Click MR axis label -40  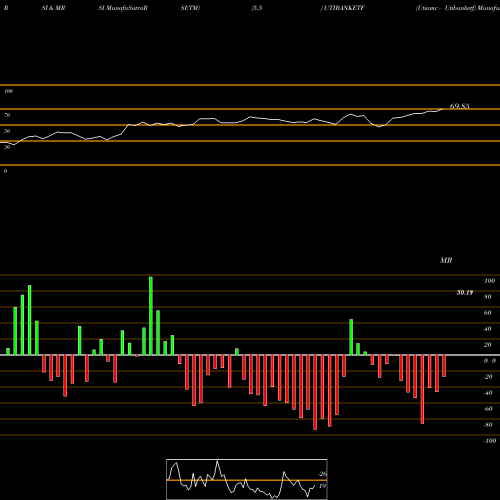(488, 393)
